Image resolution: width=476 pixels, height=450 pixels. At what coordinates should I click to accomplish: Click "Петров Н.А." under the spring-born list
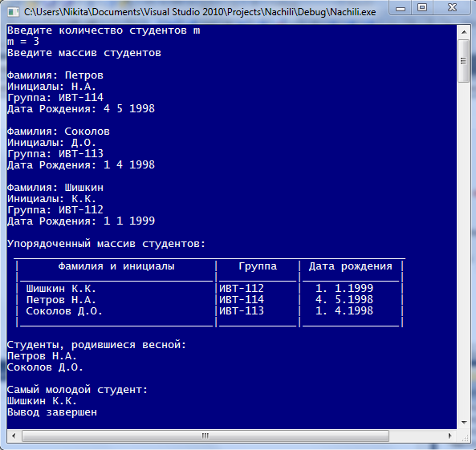click(42, 356)
